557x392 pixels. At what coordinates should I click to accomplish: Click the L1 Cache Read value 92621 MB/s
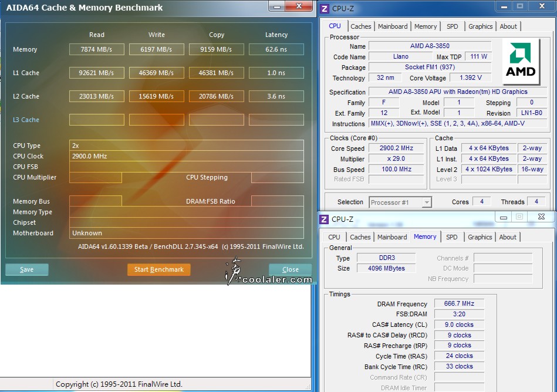coord(97,73)
